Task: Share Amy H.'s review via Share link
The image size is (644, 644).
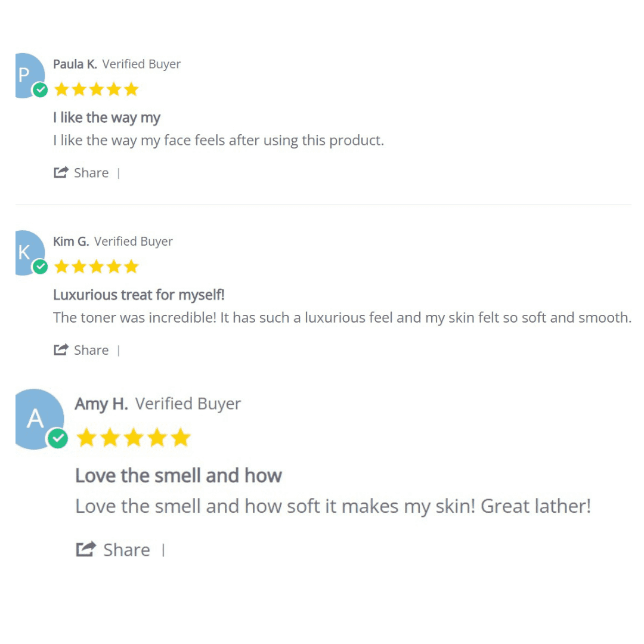Action: pyautogui.click(x=126, y=550)
